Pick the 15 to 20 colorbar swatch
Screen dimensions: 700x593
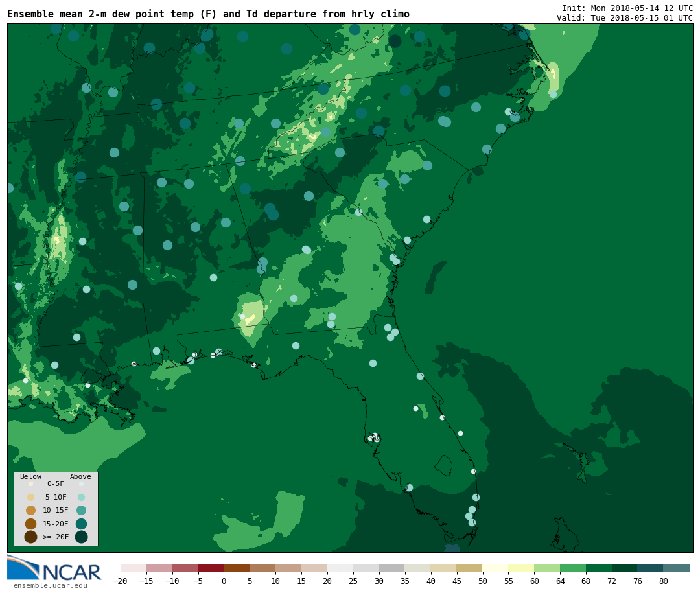(x=314, y=568)
